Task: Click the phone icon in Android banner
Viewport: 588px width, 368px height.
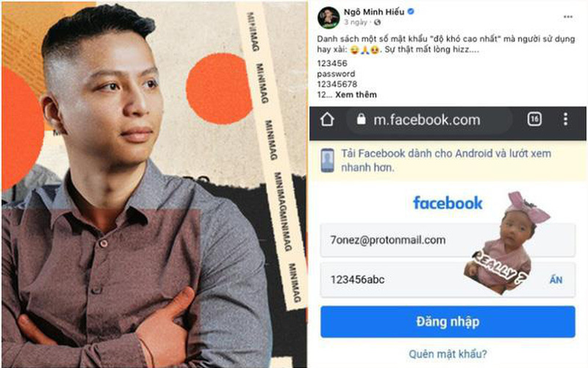Action: pyautogui.click(x=327, y=160)
